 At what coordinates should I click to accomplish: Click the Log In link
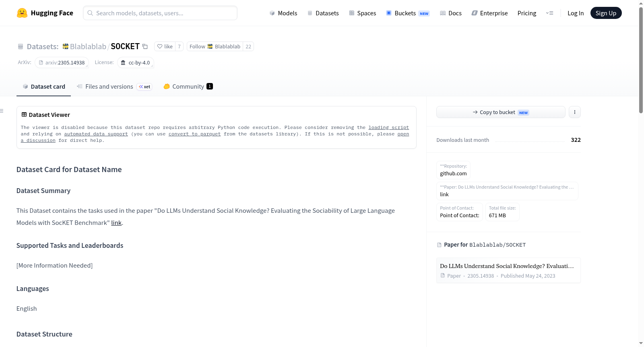(x=576, y=13)
